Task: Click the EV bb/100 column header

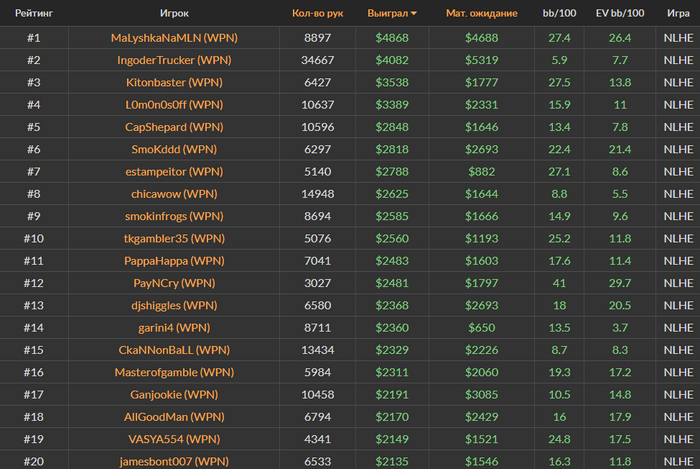Action: coord(620,13)
